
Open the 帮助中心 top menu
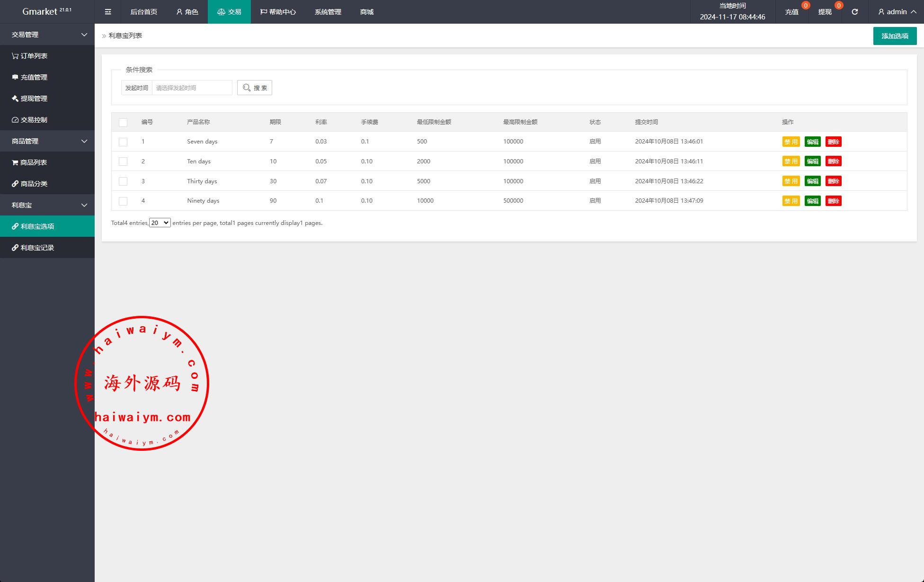(278, 12)
